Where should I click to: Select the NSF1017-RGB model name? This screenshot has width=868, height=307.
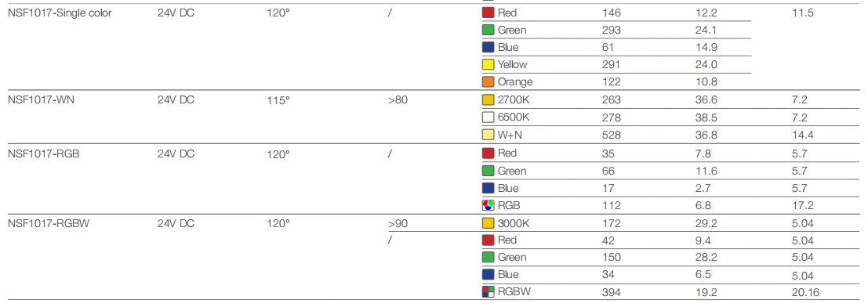pyautogui.click(x=44, y=153)
